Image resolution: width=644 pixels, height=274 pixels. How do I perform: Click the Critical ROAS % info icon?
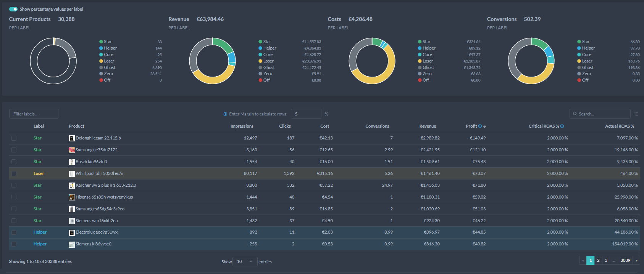pos(562,126)
